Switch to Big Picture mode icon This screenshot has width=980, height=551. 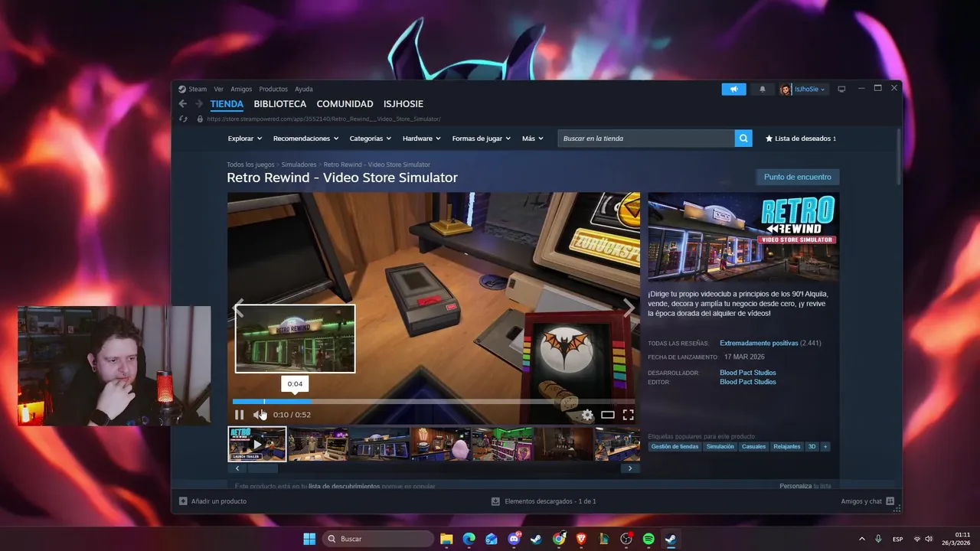click(x=841, y=89)
